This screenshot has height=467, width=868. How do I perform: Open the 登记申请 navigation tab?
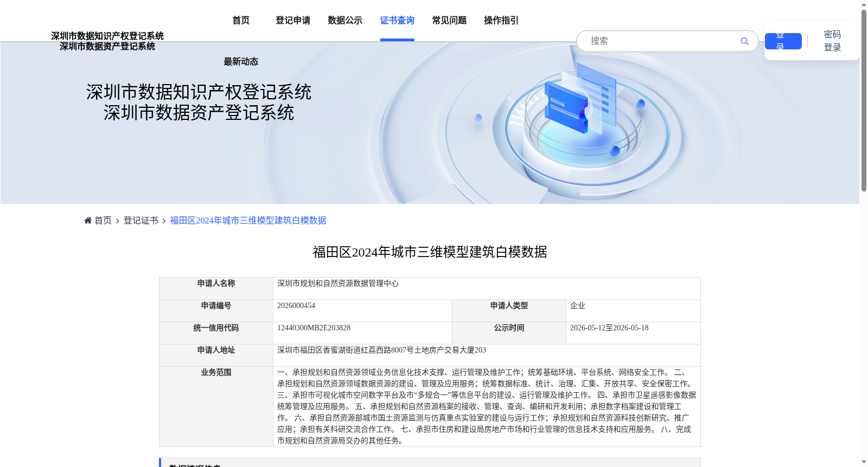(x=293, y=21)
